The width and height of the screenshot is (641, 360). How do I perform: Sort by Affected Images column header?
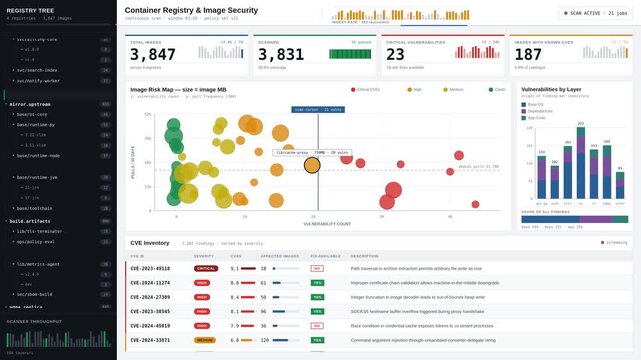(x=280, y=256)
